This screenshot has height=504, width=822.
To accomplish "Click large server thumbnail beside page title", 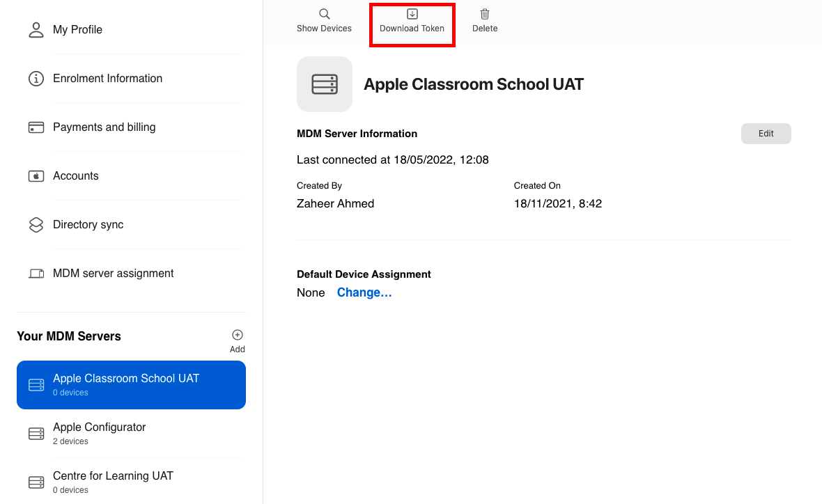I will pos(325,84).
